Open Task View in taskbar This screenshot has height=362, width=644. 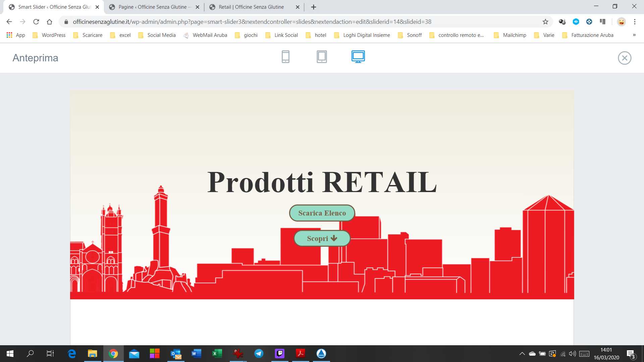click(50, 354)
